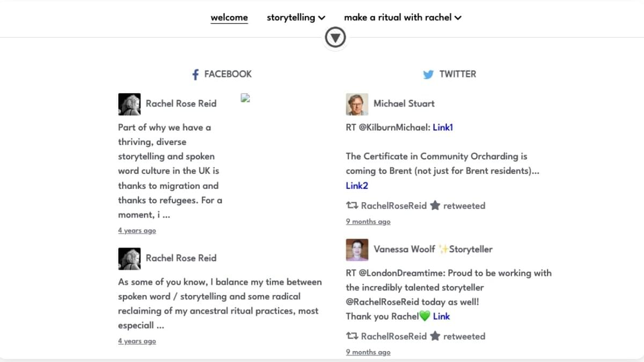
Task: Go to the welcome page tab
Action: click(229, 17)
